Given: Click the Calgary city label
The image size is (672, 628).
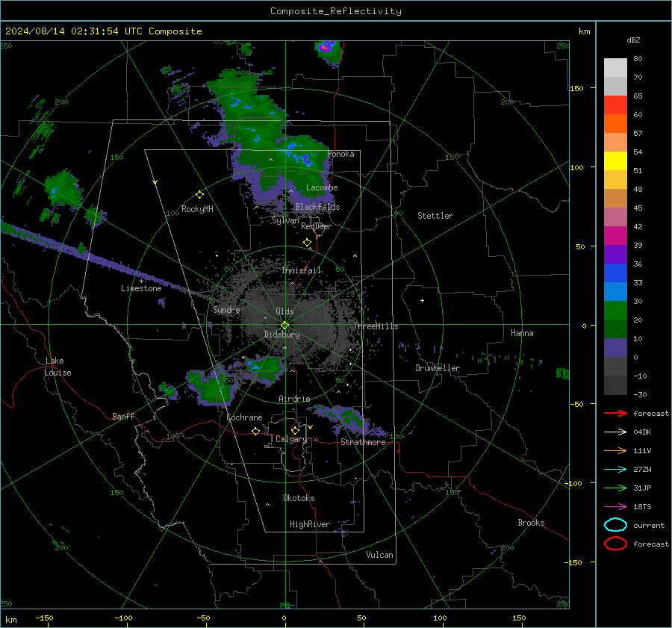Looking at the screenshot, I should coord(291,439).
